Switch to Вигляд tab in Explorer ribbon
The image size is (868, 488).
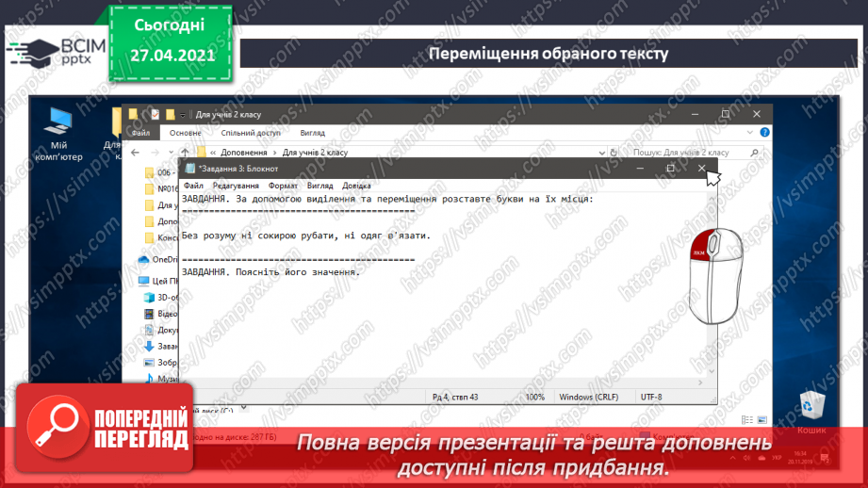tap(312, 133)
